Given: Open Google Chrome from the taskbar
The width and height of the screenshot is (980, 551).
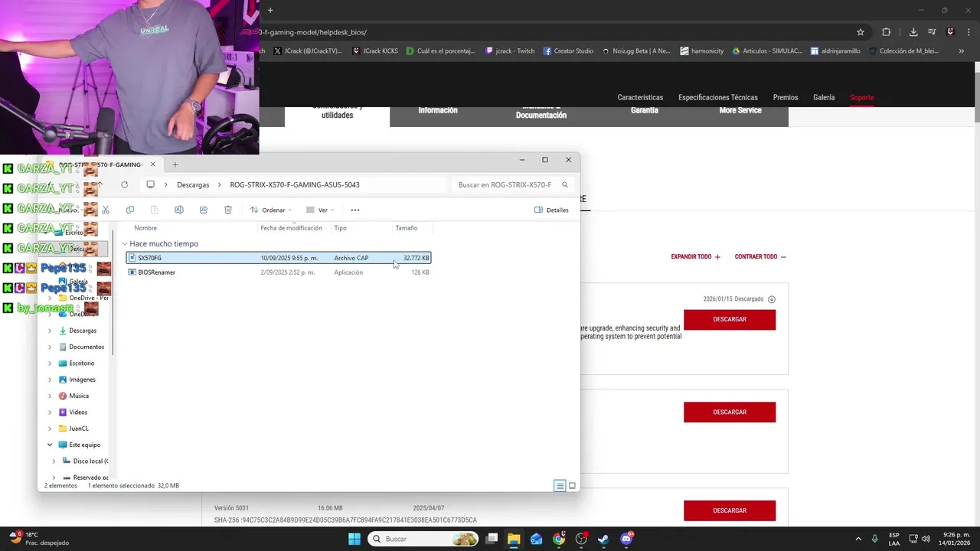Looking at the screenshot, I should click(x=559, y=539).
